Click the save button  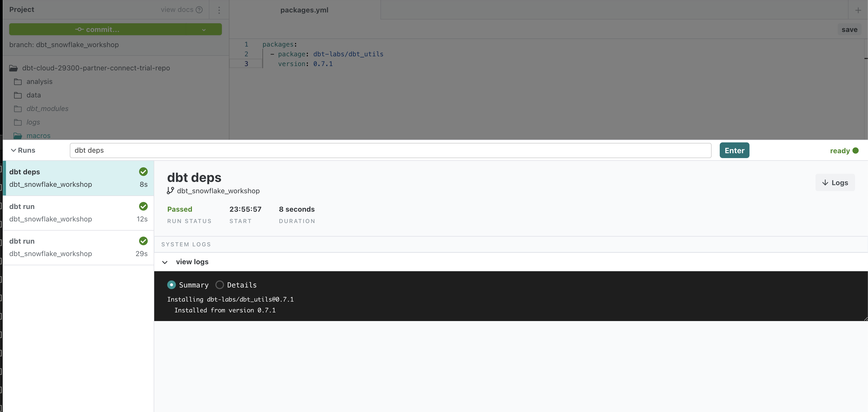coord(849,30)
